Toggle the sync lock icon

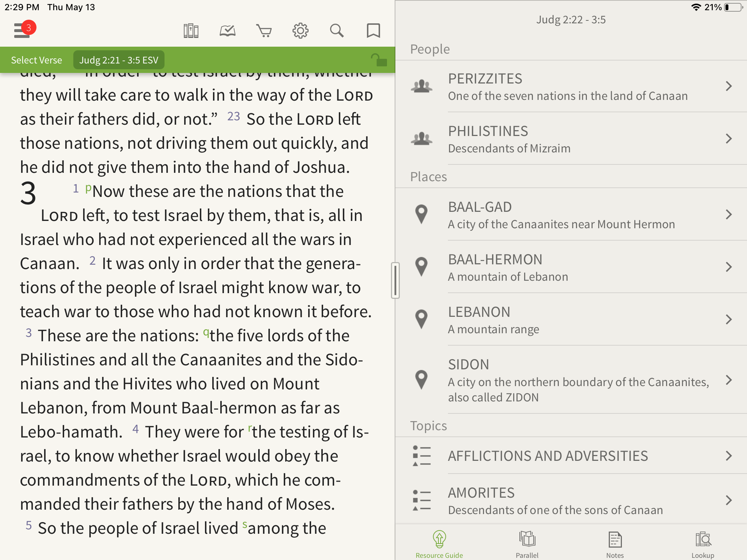(379, 60)
